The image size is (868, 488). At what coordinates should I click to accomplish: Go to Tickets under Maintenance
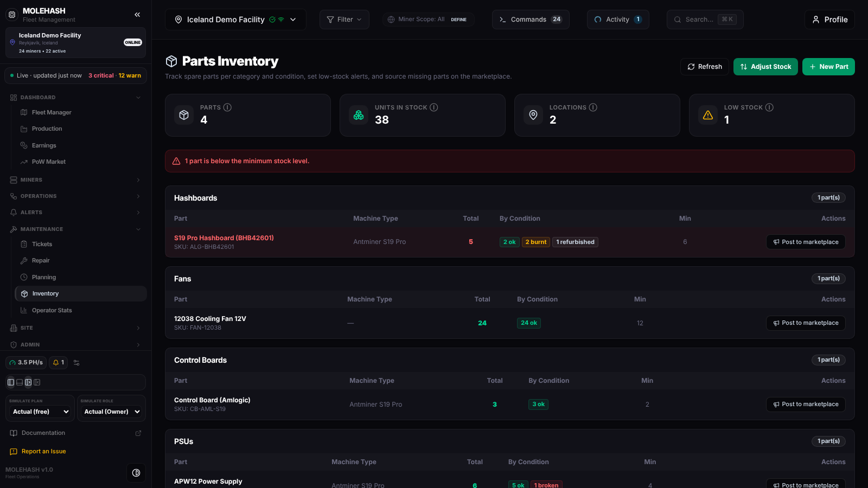coord(80,245)
